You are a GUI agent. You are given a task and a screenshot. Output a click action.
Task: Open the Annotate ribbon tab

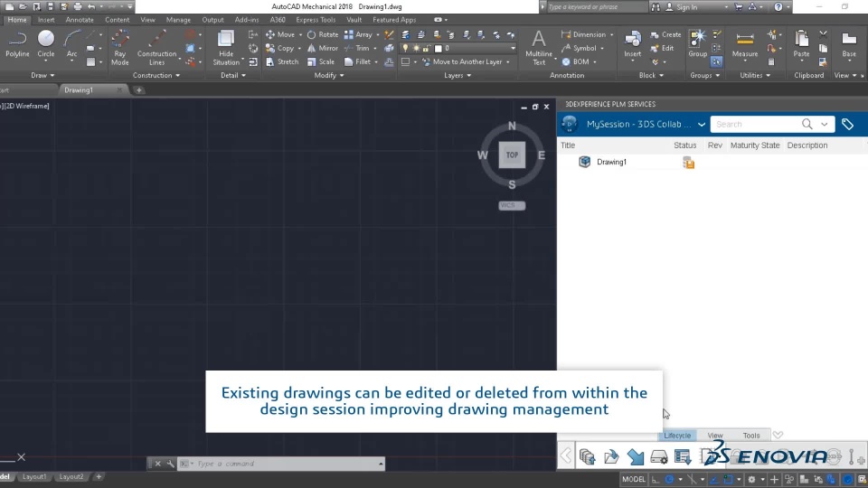[80, 20]
